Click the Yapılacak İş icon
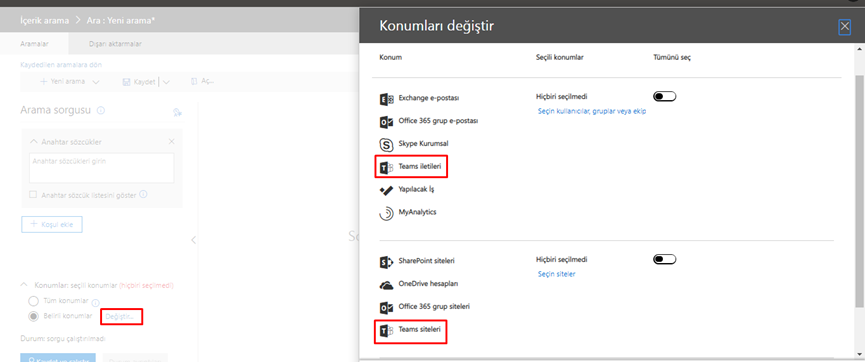Screen dimensions: 865x362 pos(386,190)
